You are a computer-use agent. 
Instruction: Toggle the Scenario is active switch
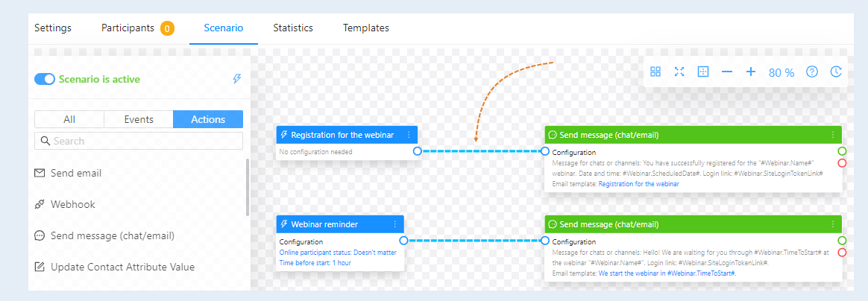[x=44, y=79]
